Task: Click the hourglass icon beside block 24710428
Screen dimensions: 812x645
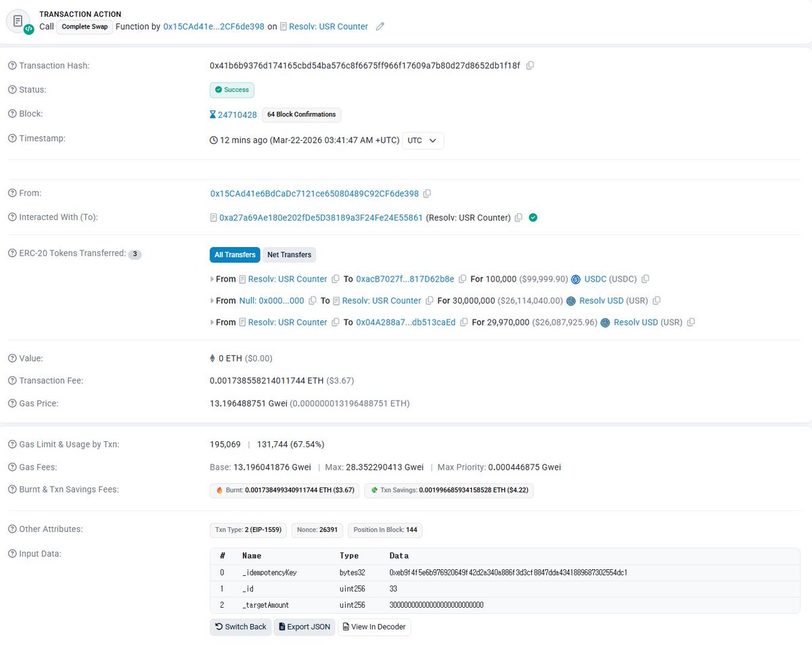Action: click(x=212, y=114)
